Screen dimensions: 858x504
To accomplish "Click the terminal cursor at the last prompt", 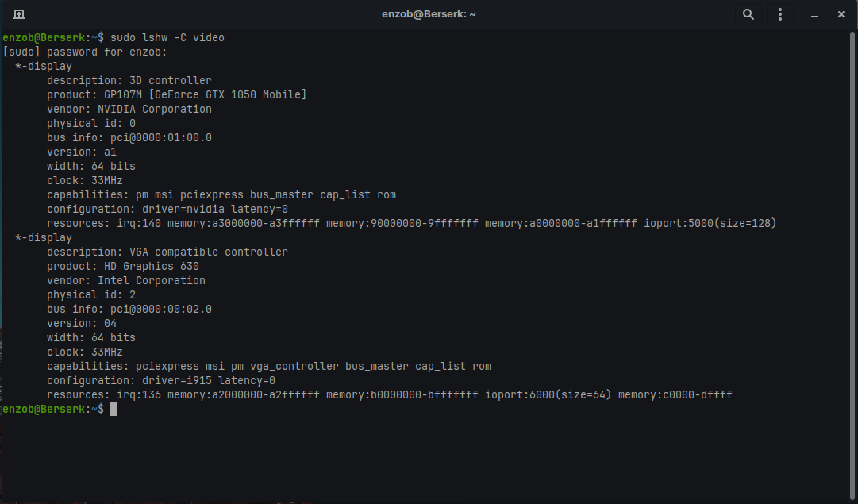I will coord(114,409).
